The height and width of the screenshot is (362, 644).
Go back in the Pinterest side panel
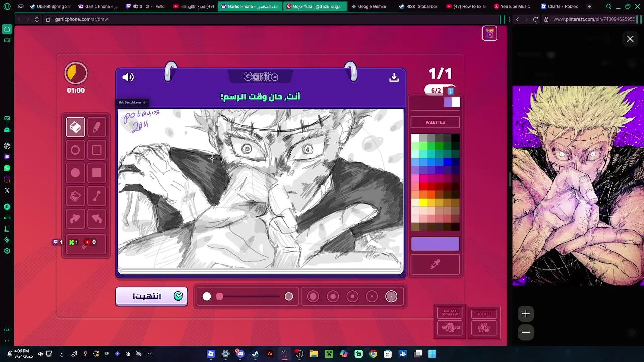517,19
